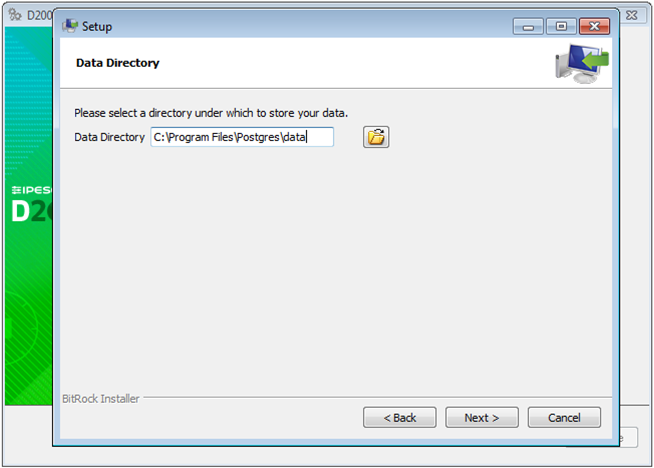Image resolution: width=654 pixels, height=468 pixels.
Task: Click the bold Data Directory heading
Action: click(x=118, y=63)
